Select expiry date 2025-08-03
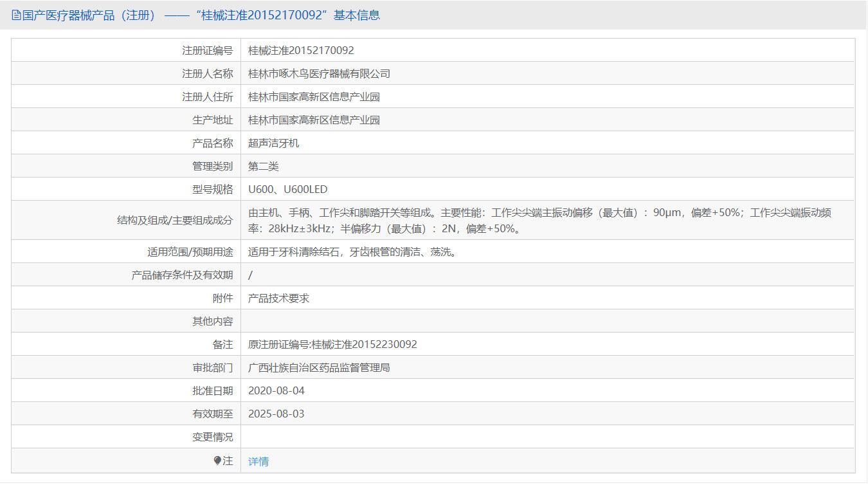The height and width of the screenshot is (485, 868). 276,414
